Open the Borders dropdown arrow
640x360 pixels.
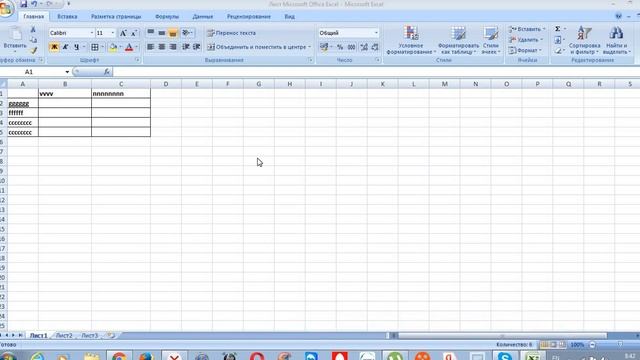pos(102,47)
